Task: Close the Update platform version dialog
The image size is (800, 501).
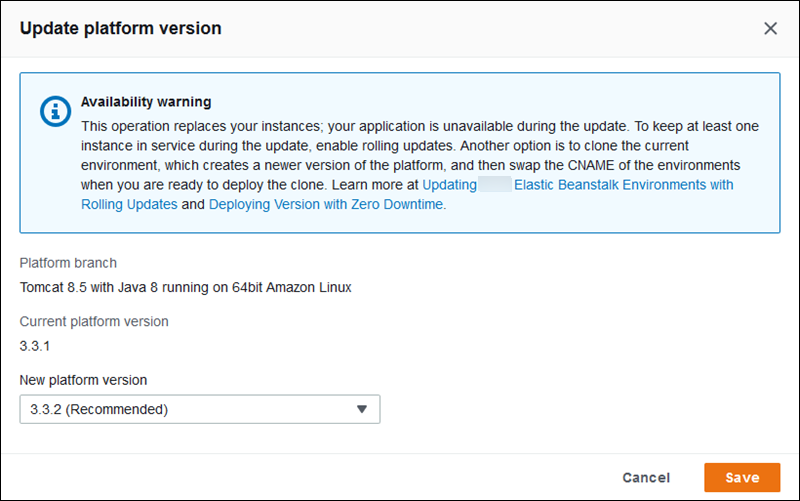Action: pyautogui.click(x=770, y=28)
